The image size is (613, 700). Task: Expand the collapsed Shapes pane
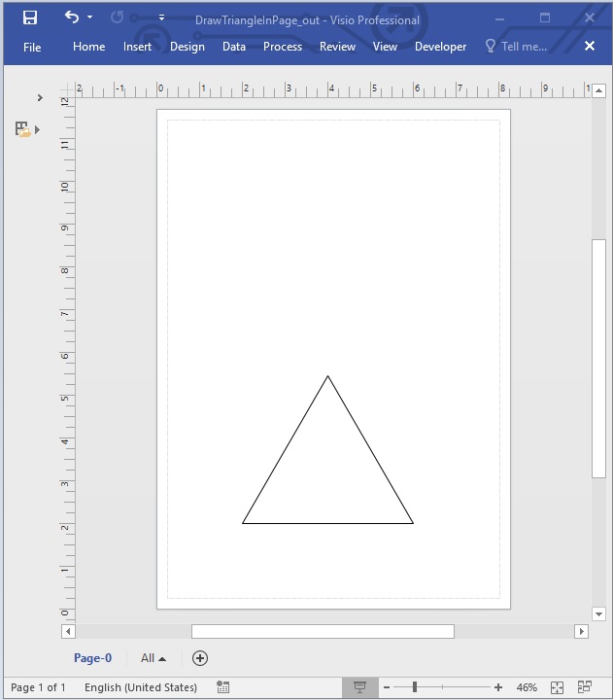(39, 97)
